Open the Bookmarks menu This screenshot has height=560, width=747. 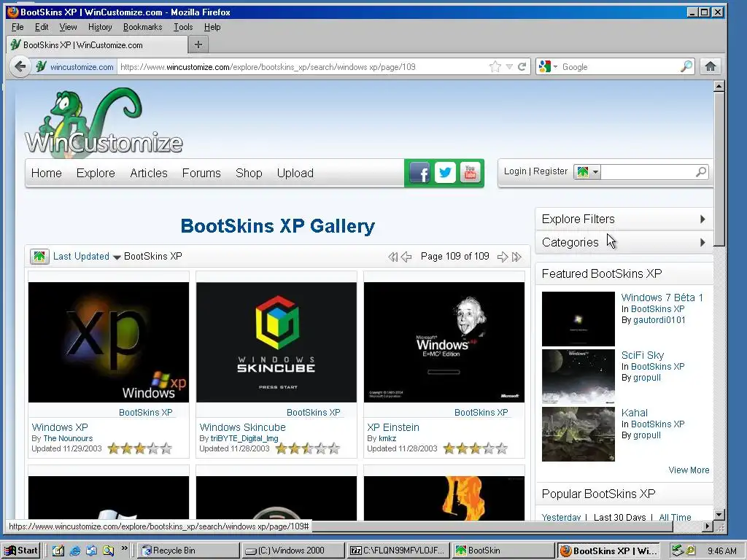pyautogui.click(x=142, y=27)
